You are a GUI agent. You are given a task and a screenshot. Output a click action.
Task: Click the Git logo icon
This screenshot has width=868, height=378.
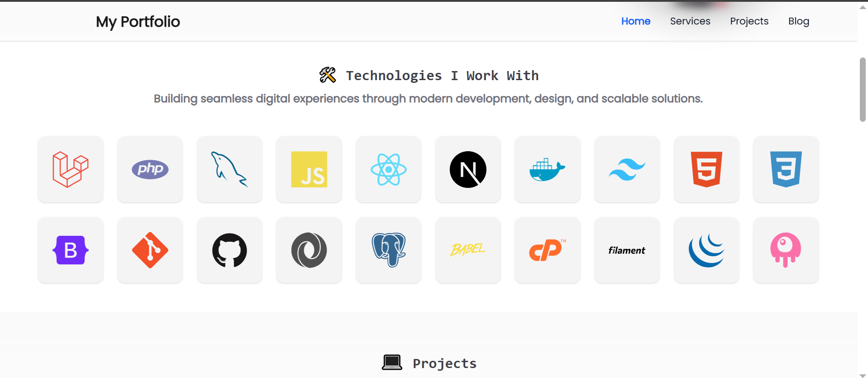coord(150,250)
